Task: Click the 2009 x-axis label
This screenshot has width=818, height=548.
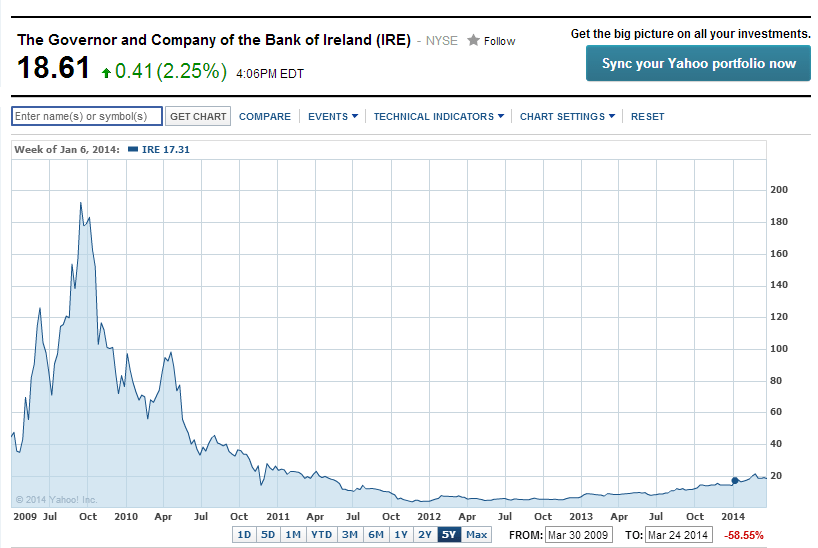Action: coord(25,516)
